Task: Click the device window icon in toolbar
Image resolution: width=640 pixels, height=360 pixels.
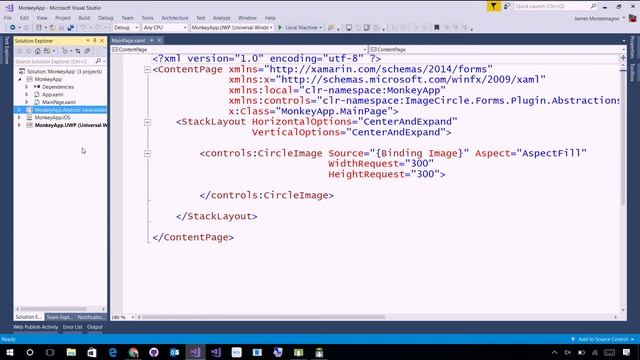Action: point(349,27)
